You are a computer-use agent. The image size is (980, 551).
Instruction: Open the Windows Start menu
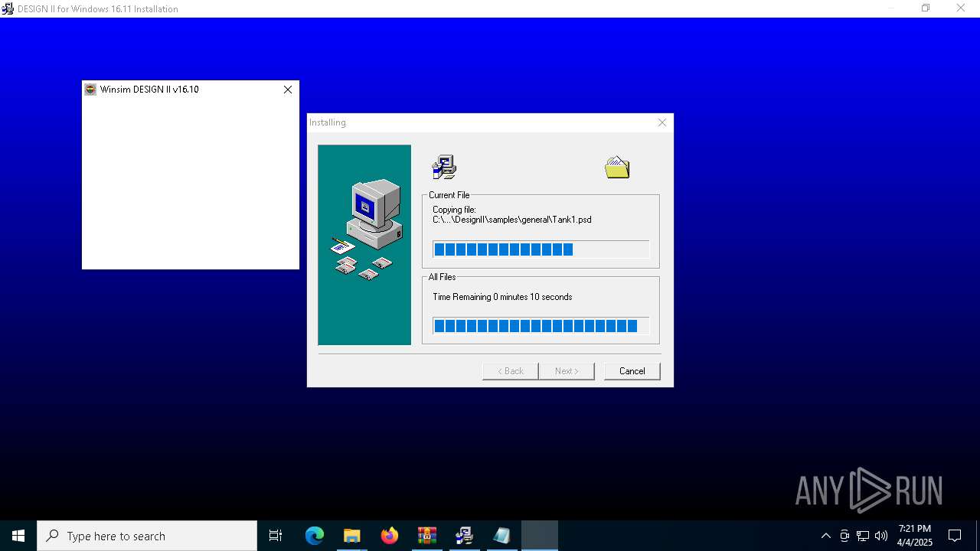[x=18, y=536]
